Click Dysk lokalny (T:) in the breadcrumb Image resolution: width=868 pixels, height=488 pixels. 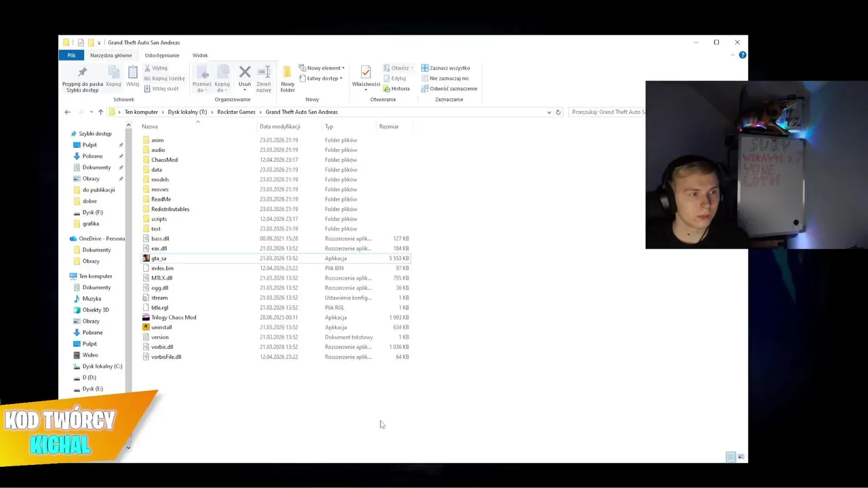click(x=187, y=112)
